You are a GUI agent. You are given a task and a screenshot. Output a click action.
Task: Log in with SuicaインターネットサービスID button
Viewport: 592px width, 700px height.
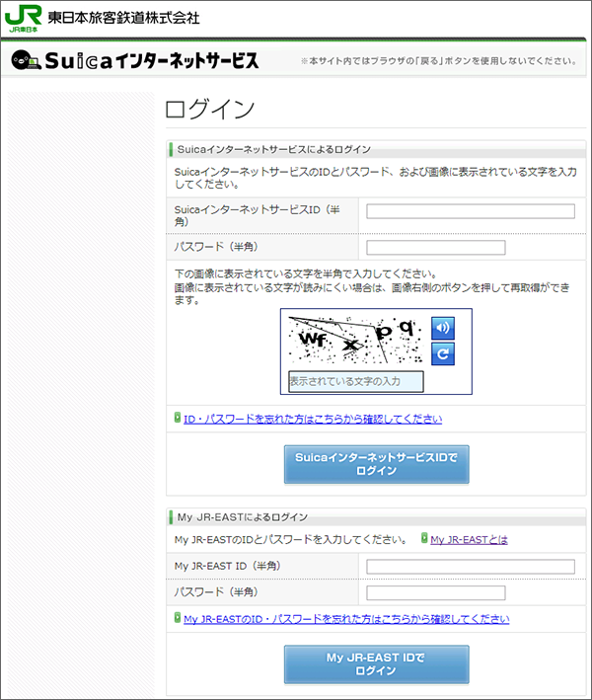tap(377, 464)
